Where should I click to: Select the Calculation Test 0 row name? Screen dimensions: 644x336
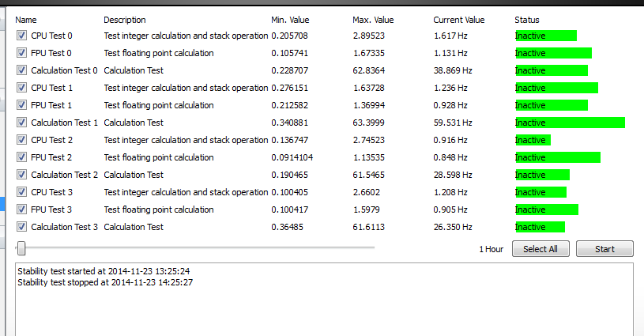pyautogui.click(x=65, y=70)
